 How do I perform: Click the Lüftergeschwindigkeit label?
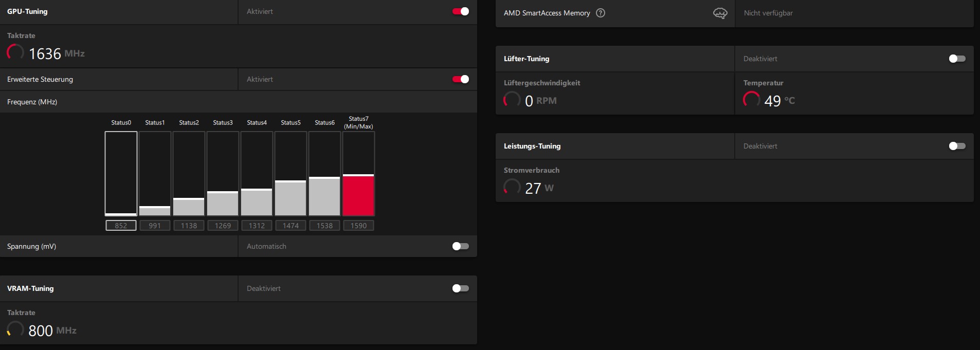pyautogui.click(x=542, y=83)
